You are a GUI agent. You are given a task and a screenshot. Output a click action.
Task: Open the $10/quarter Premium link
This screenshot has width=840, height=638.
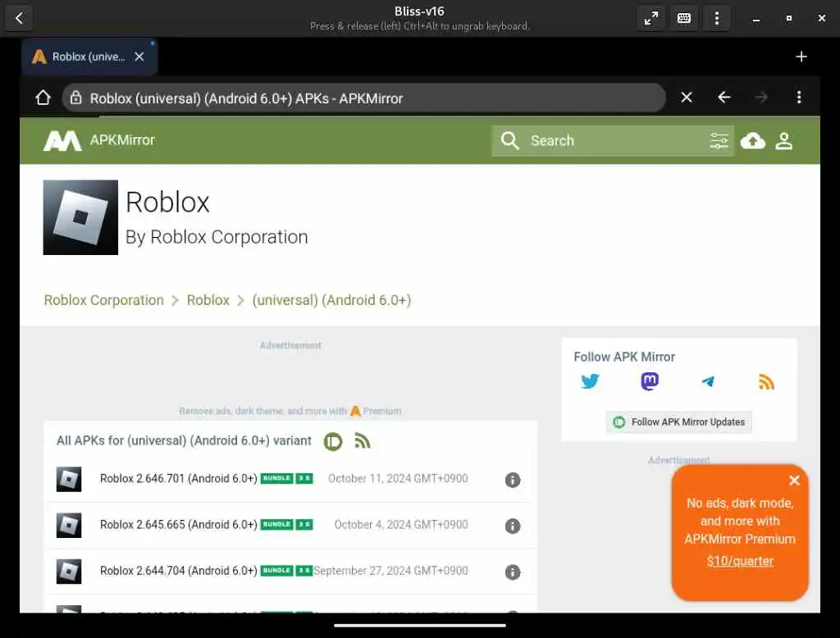click(740, 561)
